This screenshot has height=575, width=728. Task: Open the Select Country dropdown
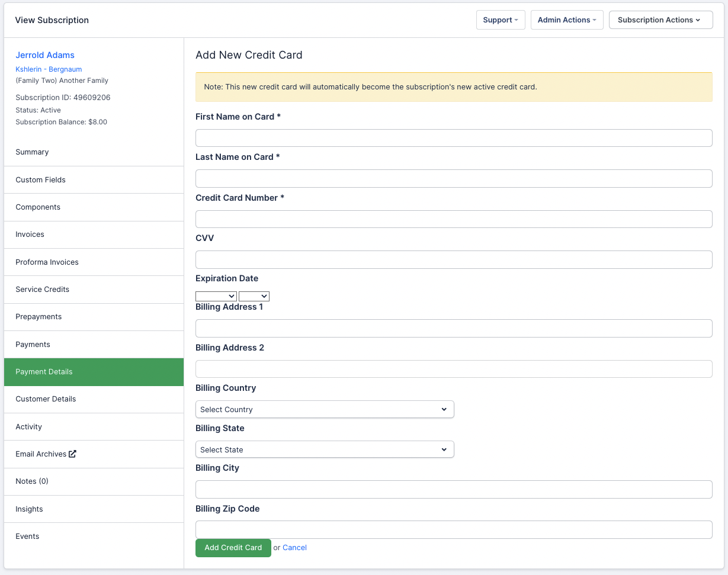pos(325,409)
